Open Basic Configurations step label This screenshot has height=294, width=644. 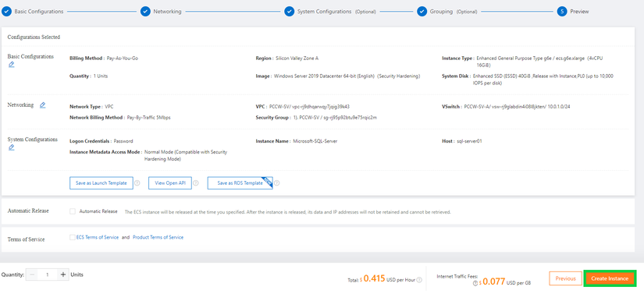coord(39,12)
